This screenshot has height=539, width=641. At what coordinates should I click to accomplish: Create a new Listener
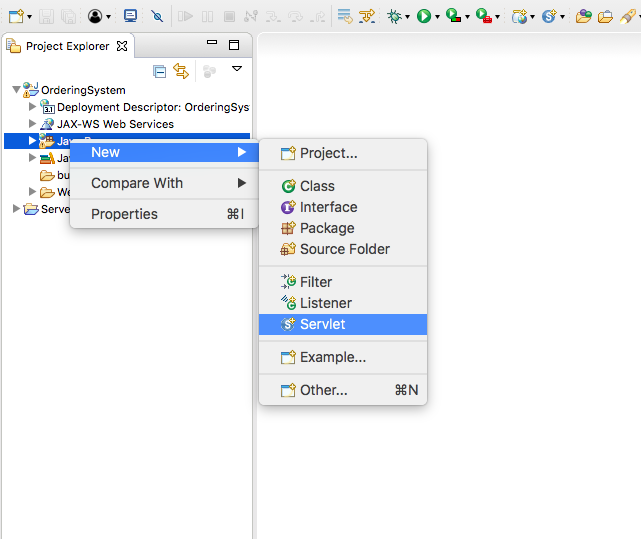coord(343,303)
